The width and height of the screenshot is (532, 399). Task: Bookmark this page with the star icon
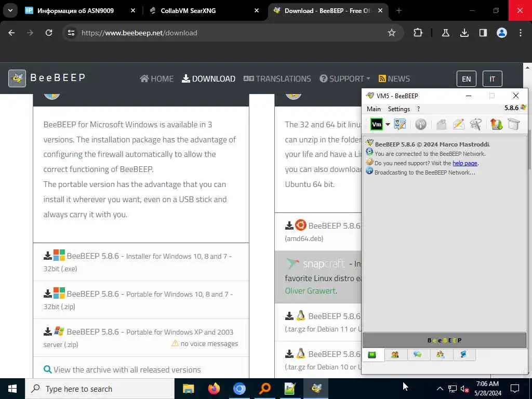tap(392, 33)
